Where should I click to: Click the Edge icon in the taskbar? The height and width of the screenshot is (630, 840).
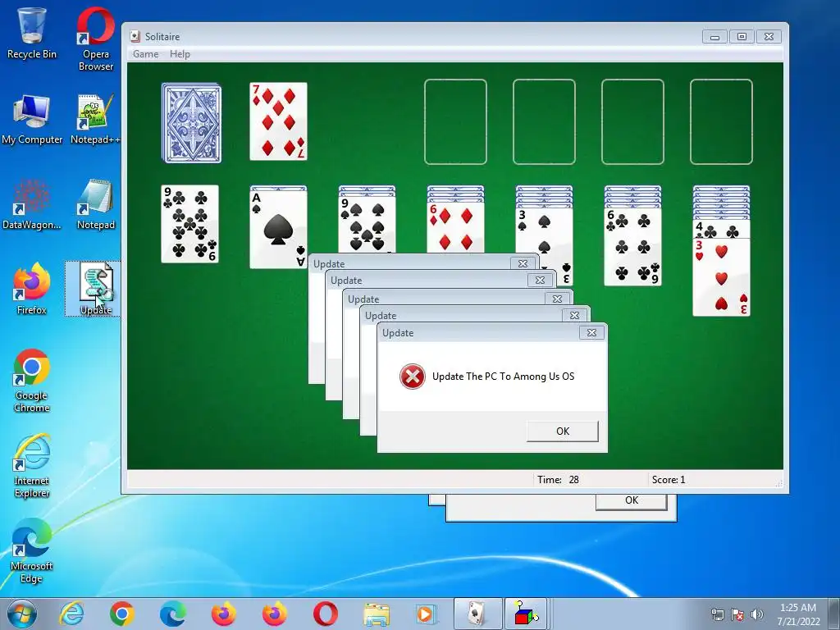coord(173,614)
